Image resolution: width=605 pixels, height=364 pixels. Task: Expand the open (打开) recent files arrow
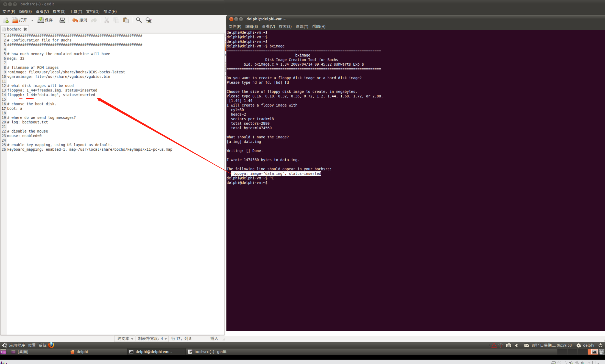coord(32,20)
